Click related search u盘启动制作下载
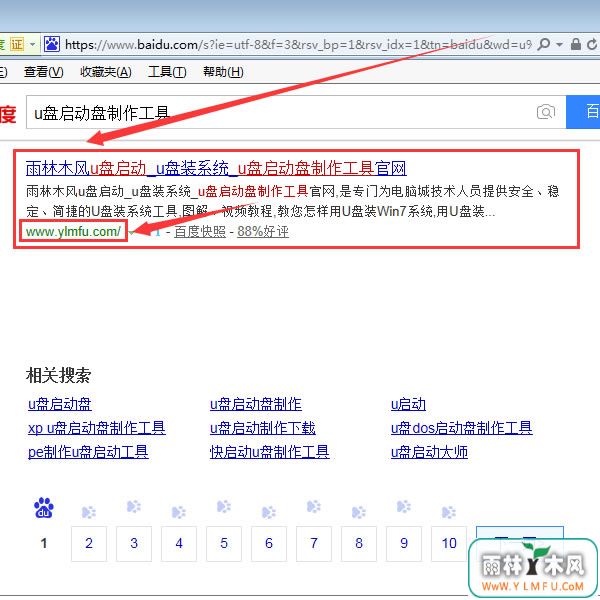Viewport: 600px width, 600px height. pos(262,428)
